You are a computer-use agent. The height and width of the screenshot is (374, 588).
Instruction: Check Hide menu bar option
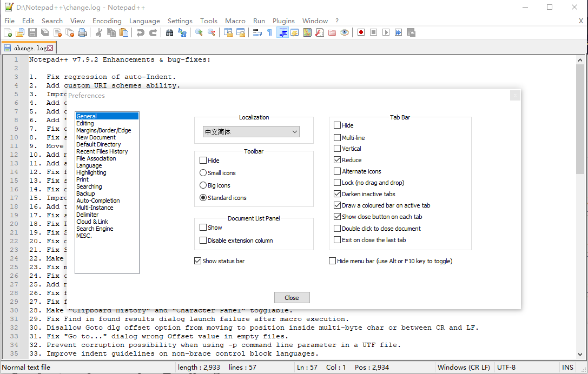click(332, 261)
